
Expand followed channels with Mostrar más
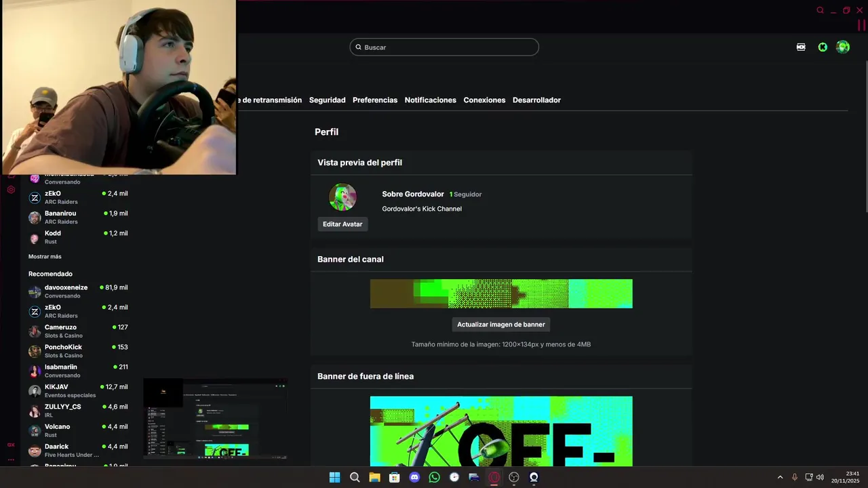coord(45,256)
